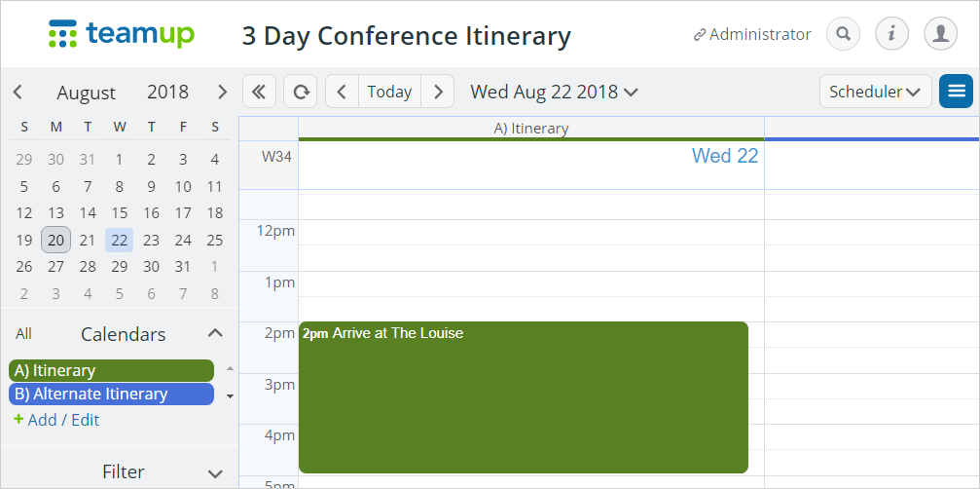Open the Scheduler view dropdown

click(876, 92)
